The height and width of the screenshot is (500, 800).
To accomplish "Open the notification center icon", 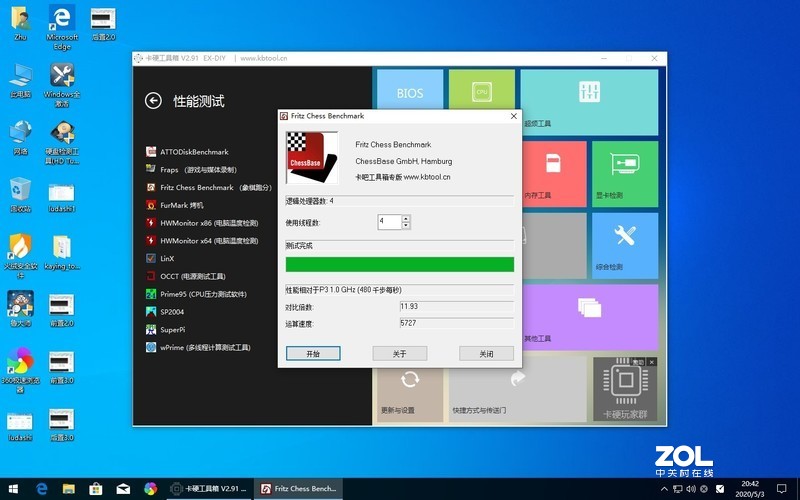I will tap(782, 489).
